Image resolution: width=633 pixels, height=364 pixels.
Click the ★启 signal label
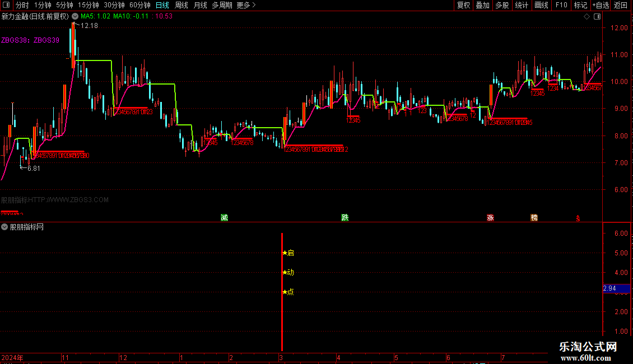click(x=288, y=253)
